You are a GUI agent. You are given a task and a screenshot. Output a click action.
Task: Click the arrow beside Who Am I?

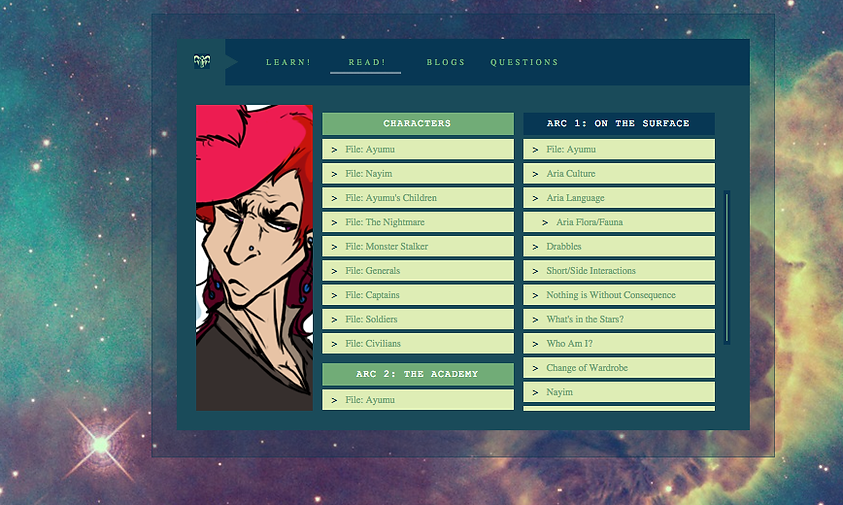(x=535, y=344)
